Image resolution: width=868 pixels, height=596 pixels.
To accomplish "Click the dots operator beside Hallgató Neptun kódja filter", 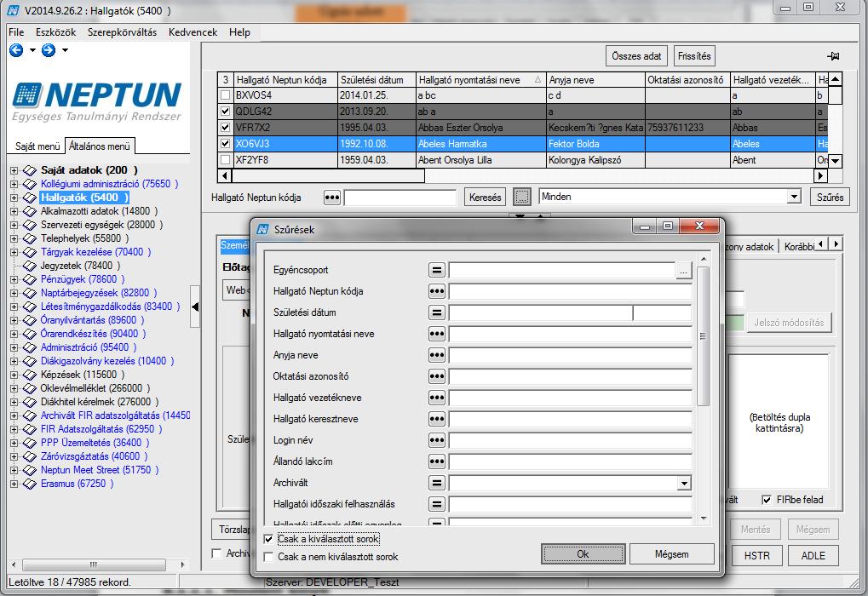I will click(437, 291).
